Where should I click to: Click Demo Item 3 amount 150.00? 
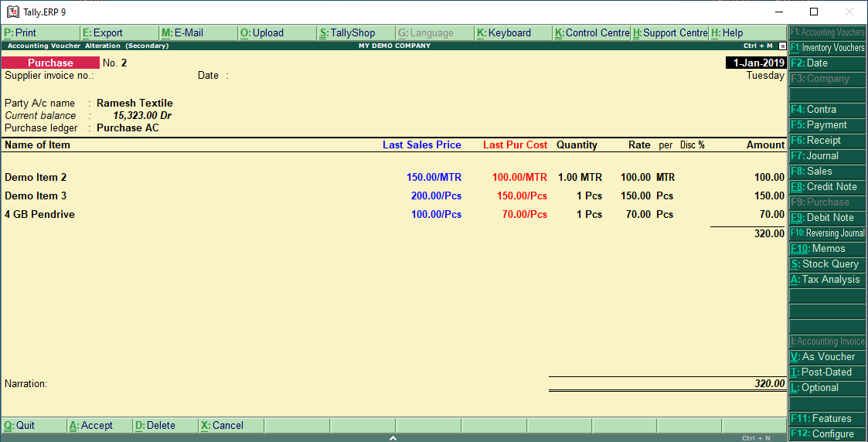(x=770, y=195)
